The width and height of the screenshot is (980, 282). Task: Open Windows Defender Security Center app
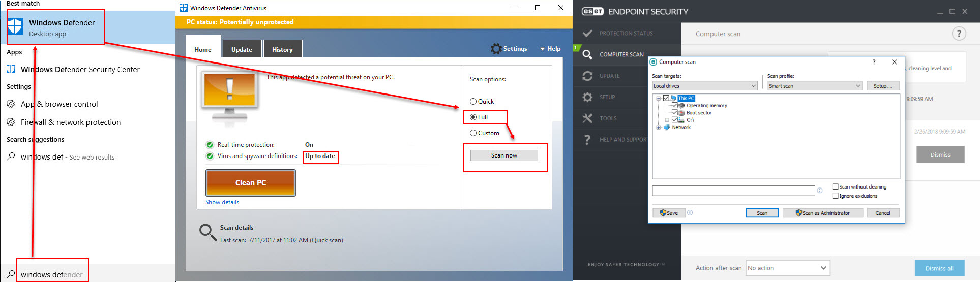point(80,70)
